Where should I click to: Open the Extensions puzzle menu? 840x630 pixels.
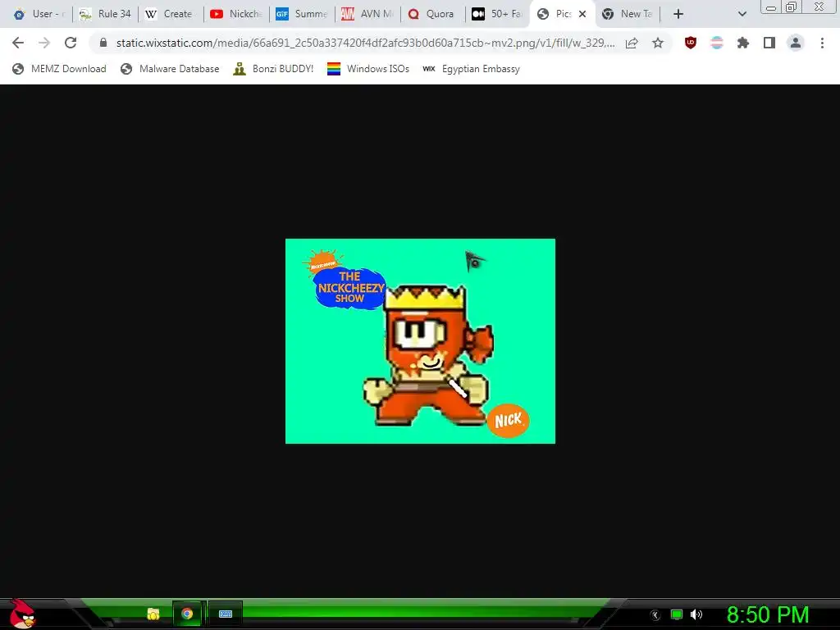tap(743, 43)
